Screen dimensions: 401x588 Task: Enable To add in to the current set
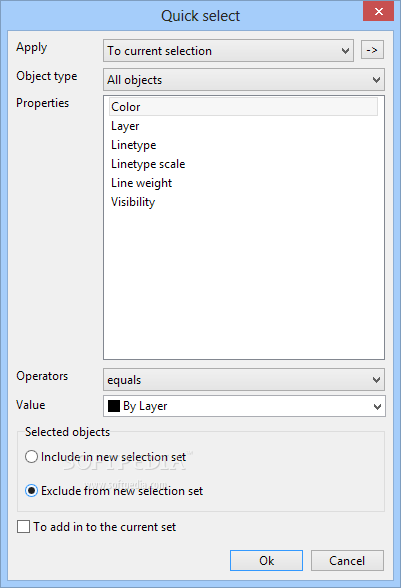[x=96, y=526]
